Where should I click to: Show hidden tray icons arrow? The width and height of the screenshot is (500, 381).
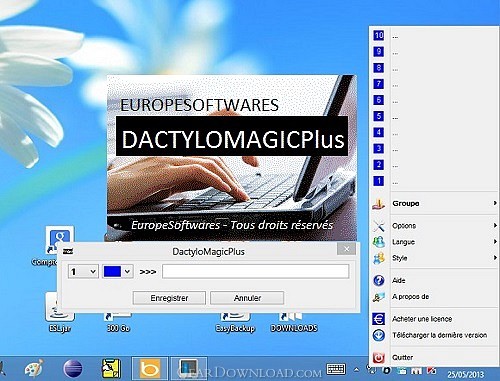[x=356, y=370]
